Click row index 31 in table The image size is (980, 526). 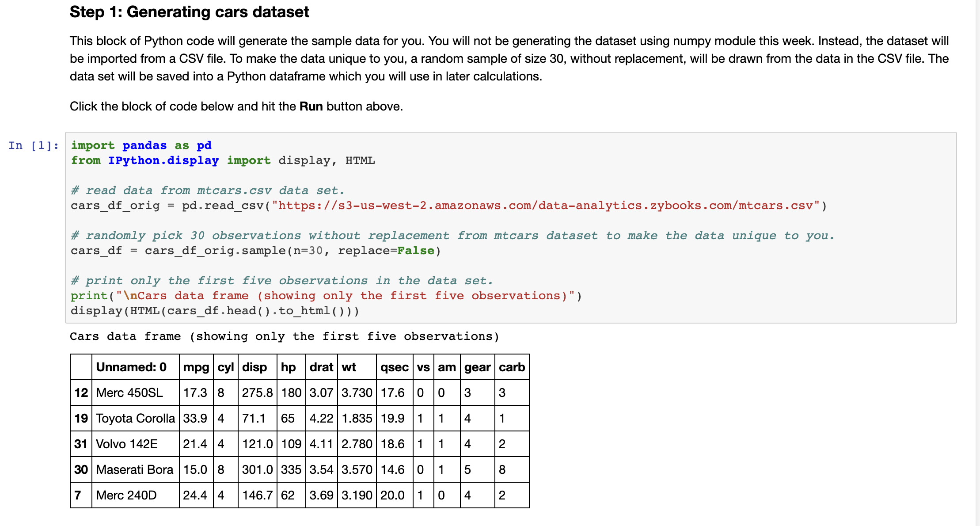click(81, 444)
